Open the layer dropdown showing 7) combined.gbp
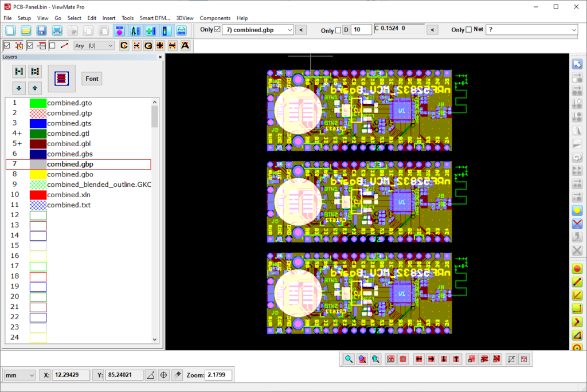This screenshot has height=392, width=587. point(257,30)
